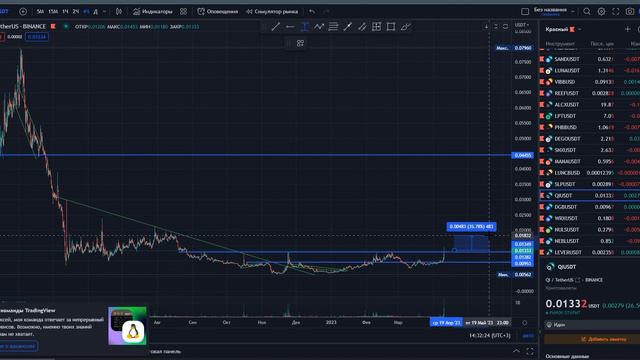Collapse bottom panel chevron
Image resolution: width=640 pixels, height=360 pixels.
516,351
